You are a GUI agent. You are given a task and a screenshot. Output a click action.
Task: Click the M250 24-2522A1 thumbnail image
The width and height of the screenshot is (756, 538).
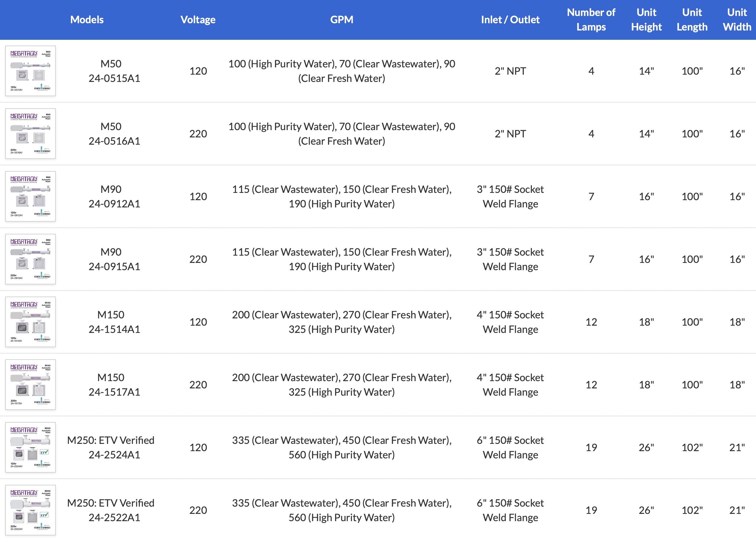pyautogui.click(x=30, y=510)
